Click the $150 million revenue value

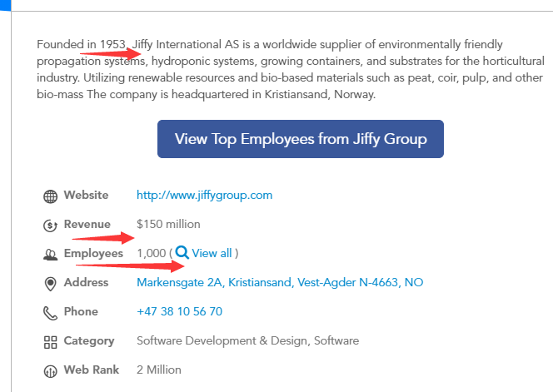(168, 224)
